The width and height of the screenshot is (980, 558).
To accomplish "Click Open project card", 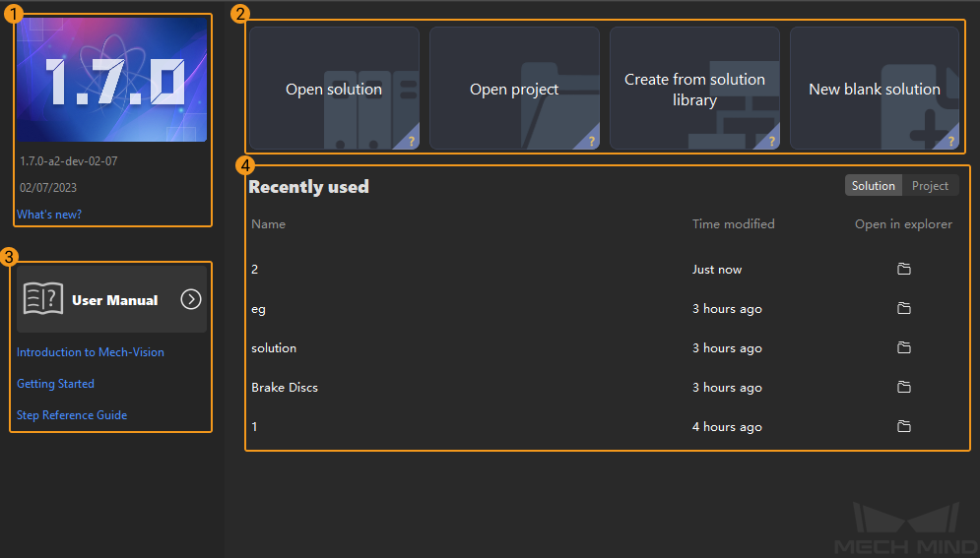I will click(514, 89).
